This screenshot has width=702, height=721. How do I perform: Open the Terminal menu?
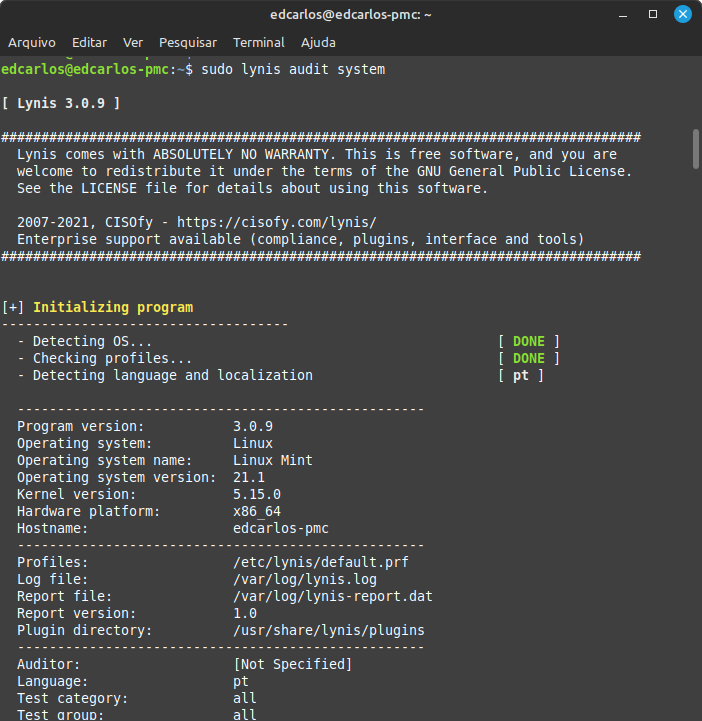[259, 43]
